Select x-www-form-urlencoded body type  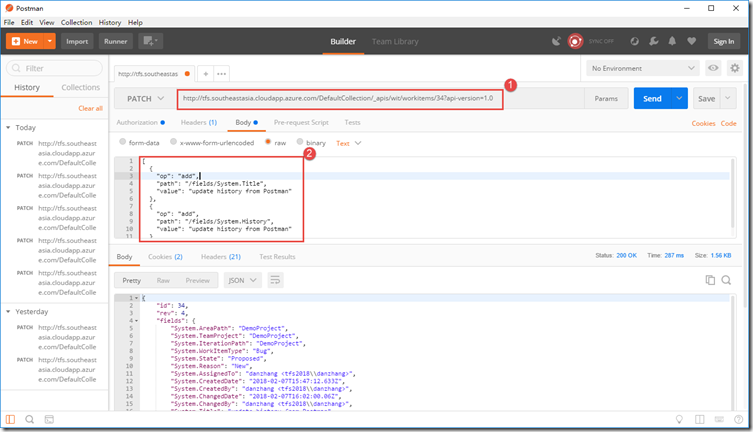[173, 142]
